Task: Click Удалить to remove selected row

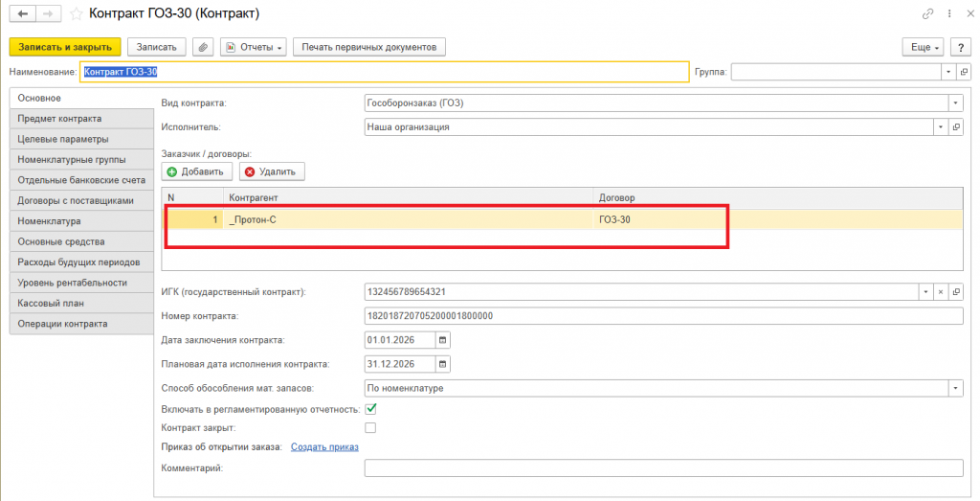Action: click(x=272, y=171)
